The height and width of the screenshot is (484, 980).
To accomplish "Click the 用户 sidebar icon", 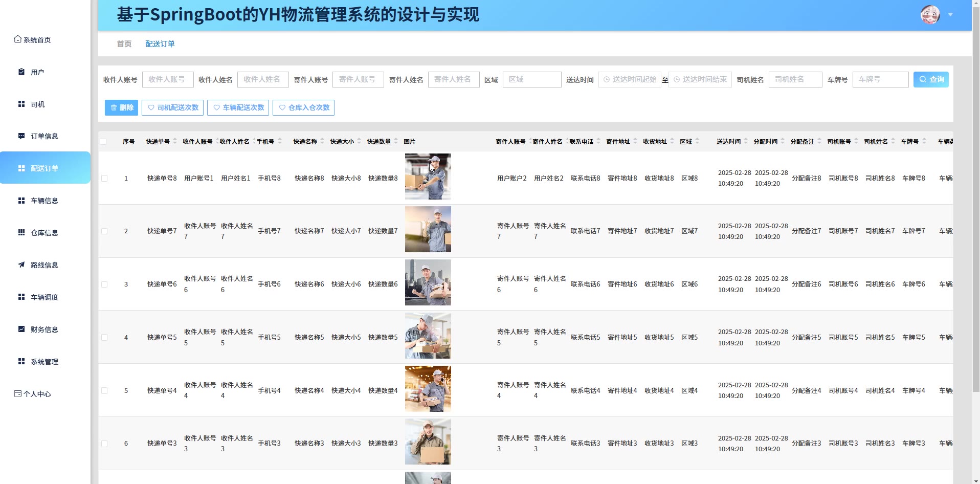I will (x=21, y=72).
